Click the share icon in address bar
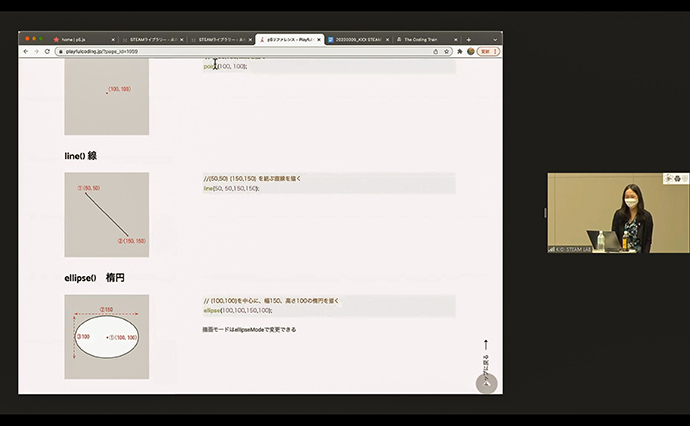 tap(435, 51)
